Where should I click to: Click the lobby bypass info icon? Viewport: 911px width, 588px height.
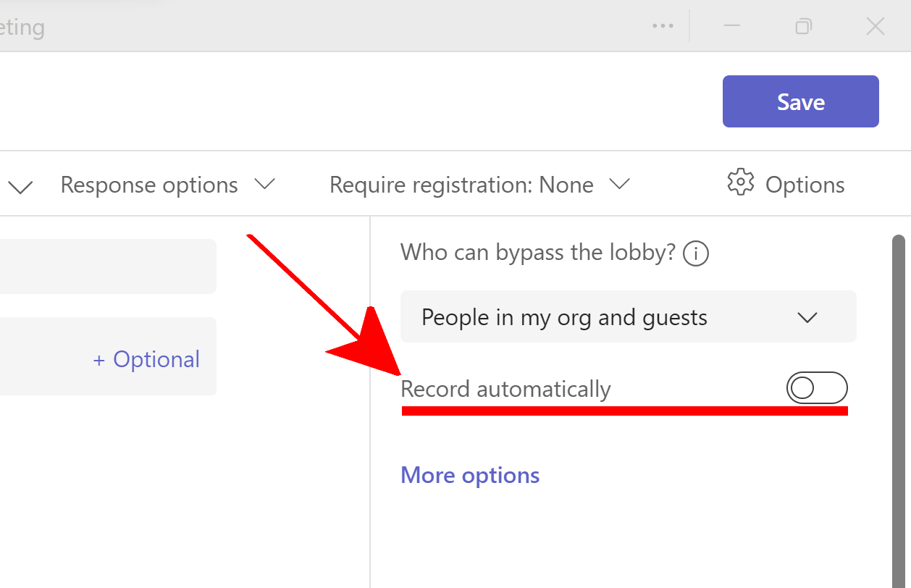coord(696,253)
